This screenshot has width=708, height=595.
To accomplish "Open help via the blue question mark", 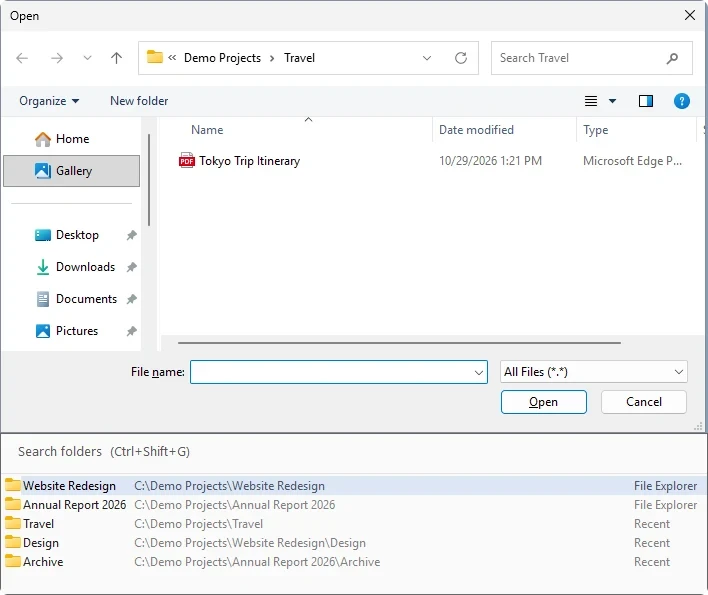I will click(x=681, y=101).
